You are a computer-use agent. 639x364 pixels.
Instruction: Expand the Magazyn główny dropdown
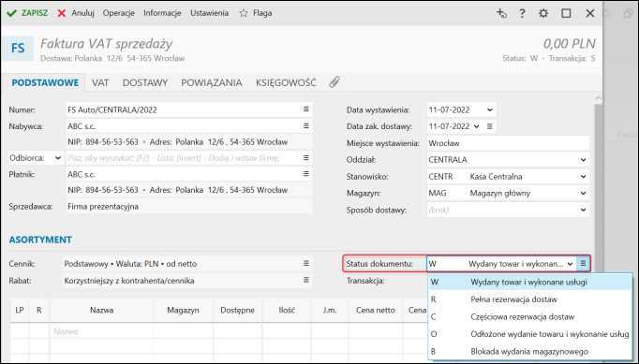pyautogui.click(x=583, y=194)
